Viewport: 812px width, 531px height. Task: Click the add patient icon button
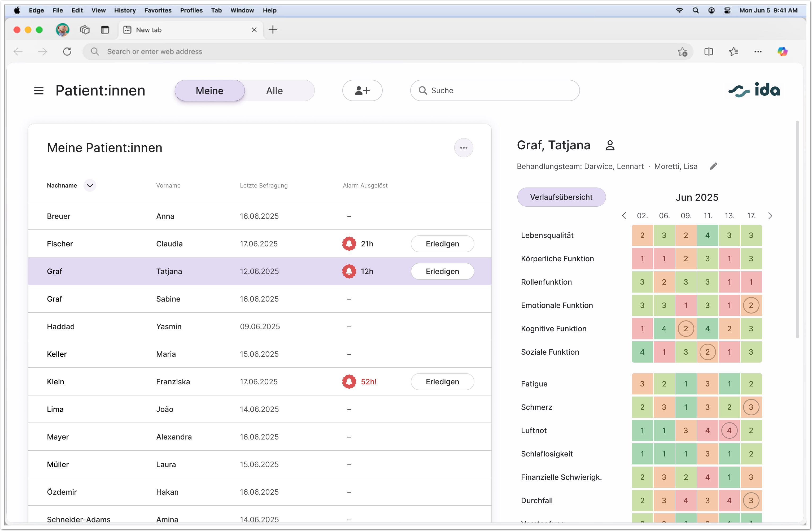(362, 90)
